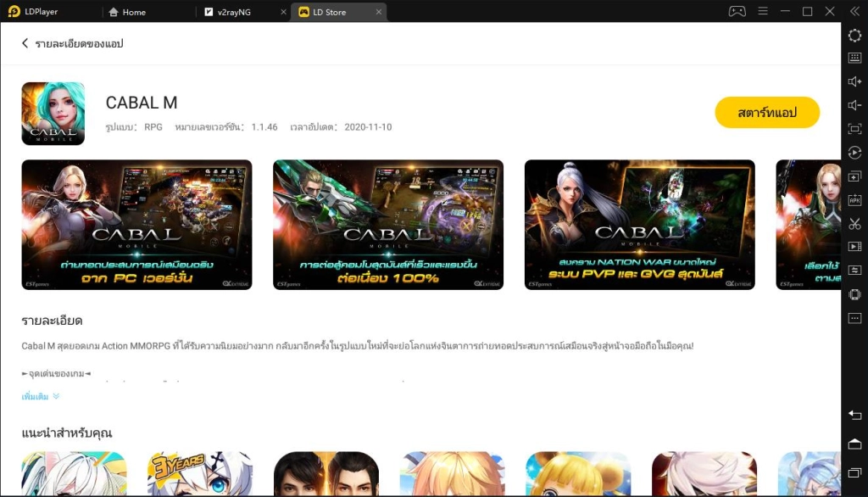Collapse the sidebar with the double chevron
This screenshot has width=868, height=497.
pyautogui.click(x=854, y=11)
